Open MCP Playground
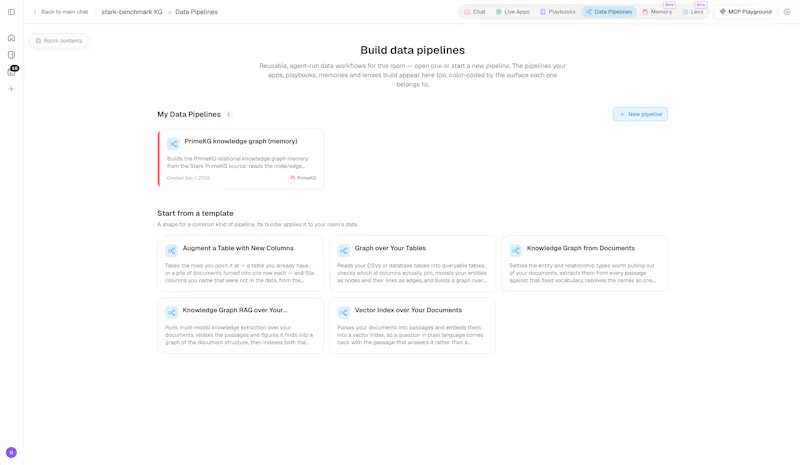 click(x=745, y=12)
